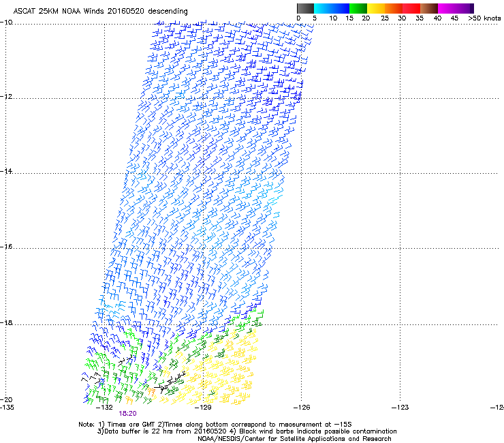Click the purple '18:20' time stamp
Screen dimensions: 504x443
pos(127,414)
